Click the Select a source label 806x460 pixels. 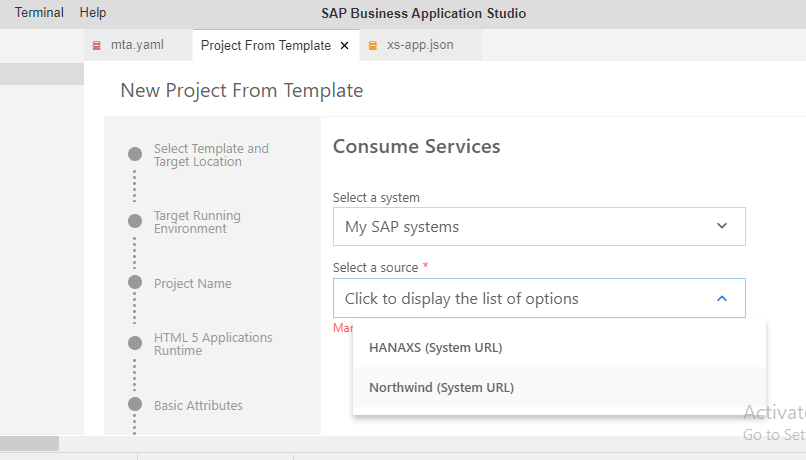(x=375, y=267)
